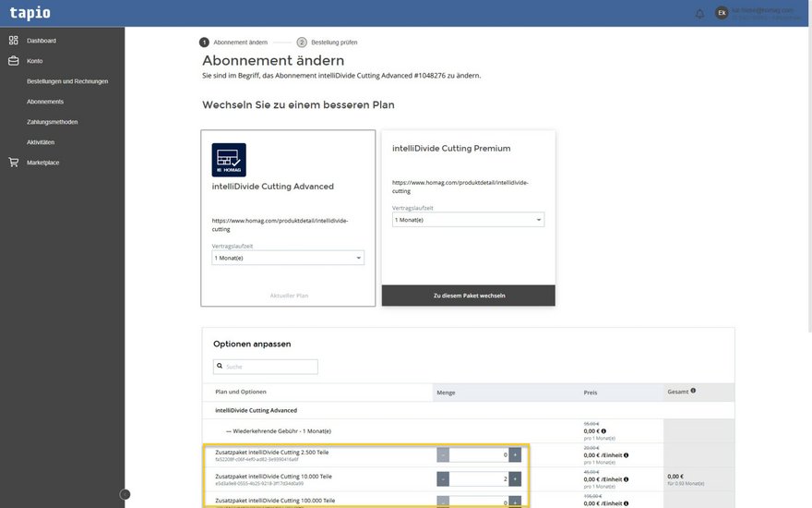
Task: Increase quantity of 2.500 Teile add-on
Action: pyautogui.click(x=515, y=454)
